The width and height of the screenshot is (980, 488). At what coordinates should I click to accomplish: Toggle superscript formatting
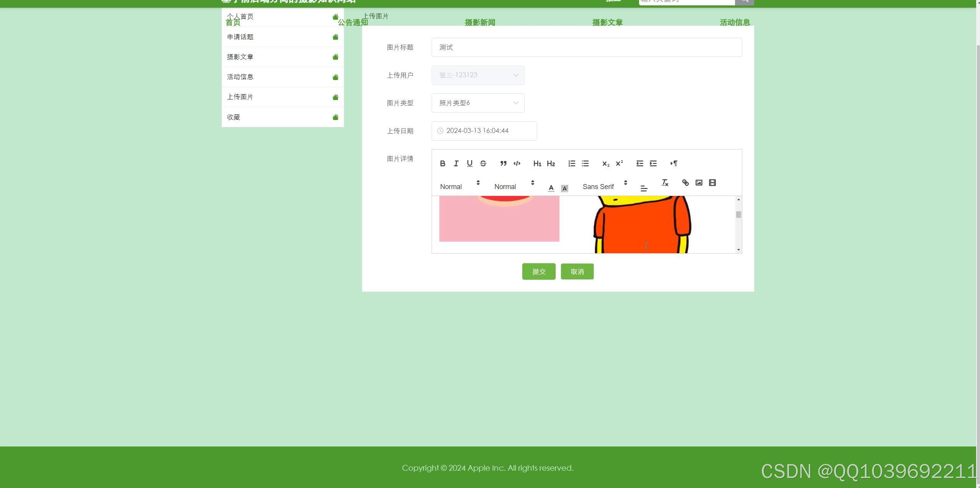click(x=619, y=163)
